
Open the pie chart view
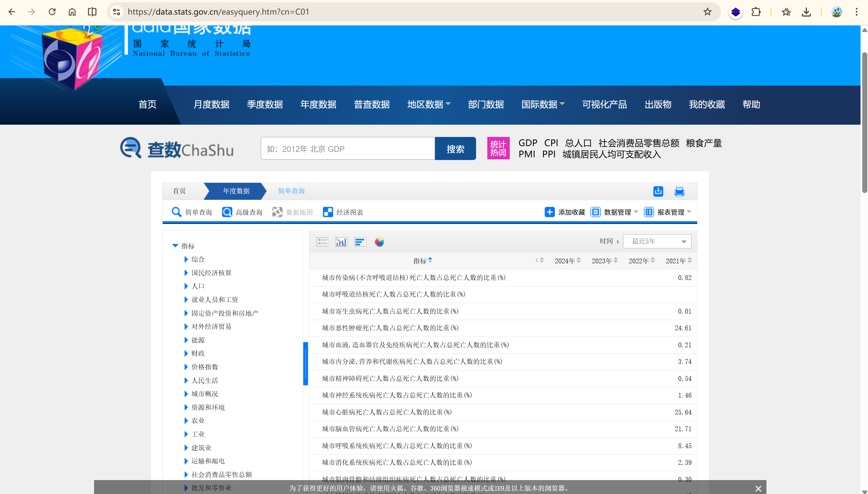pyautogui.click(x=379, y=242)
